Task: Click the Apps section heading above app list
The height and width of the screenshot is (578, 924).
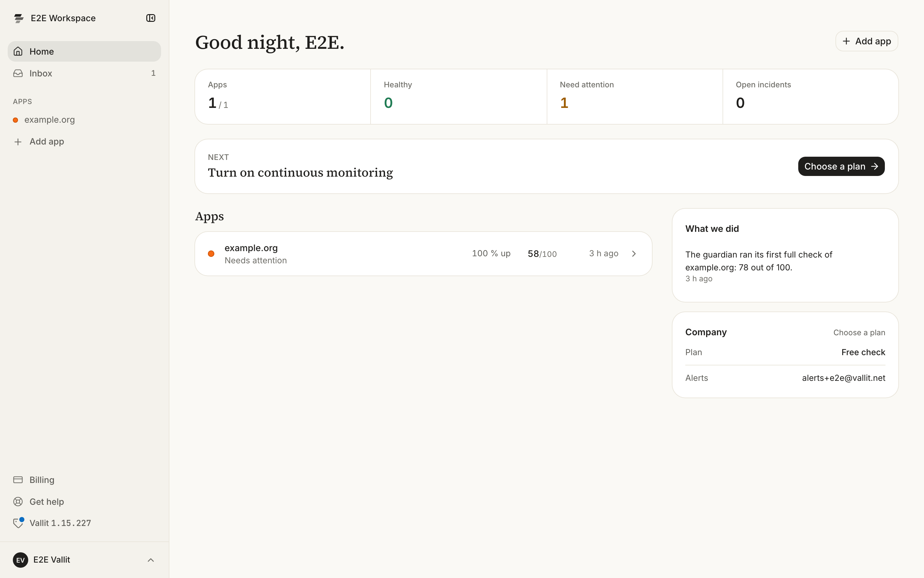Action: pos(209,216)
